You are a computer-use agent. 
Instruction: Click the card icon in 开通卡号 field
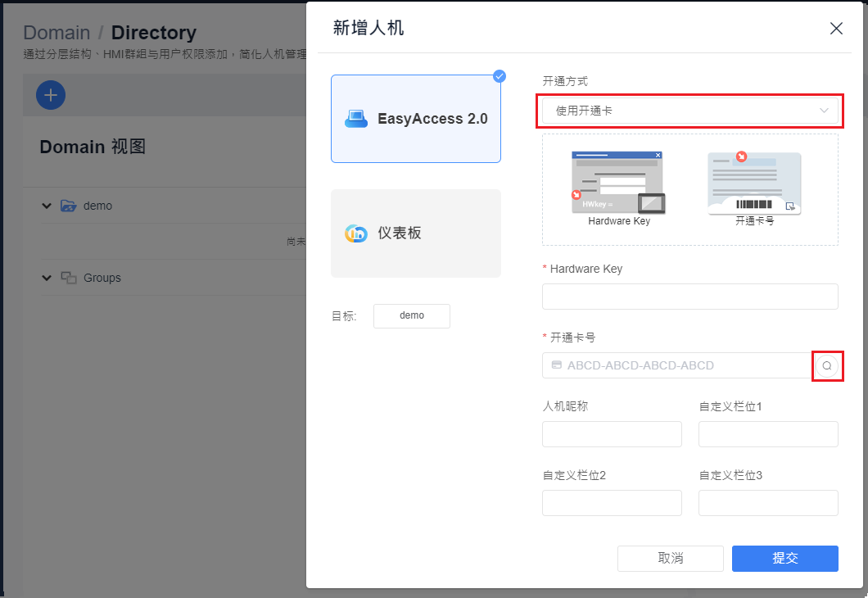point(556,365)
